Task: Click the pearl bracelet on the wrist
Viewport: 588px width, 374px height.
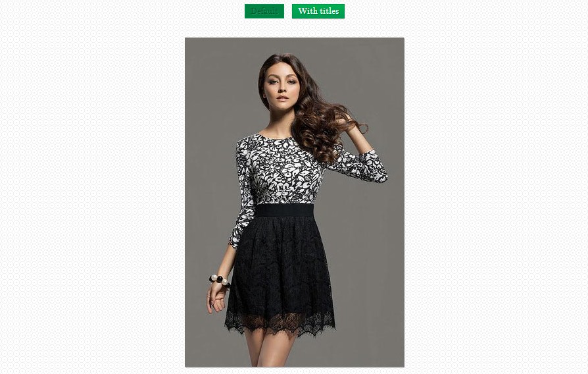Action: (x=220, y=280)
